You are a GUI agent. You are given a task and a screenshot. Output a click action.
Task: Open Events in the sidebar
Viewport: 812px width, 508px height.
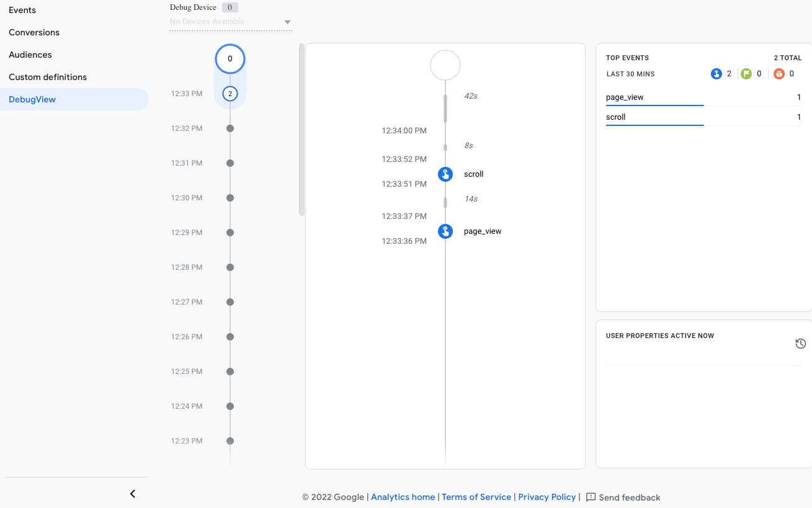pos(22,10)
